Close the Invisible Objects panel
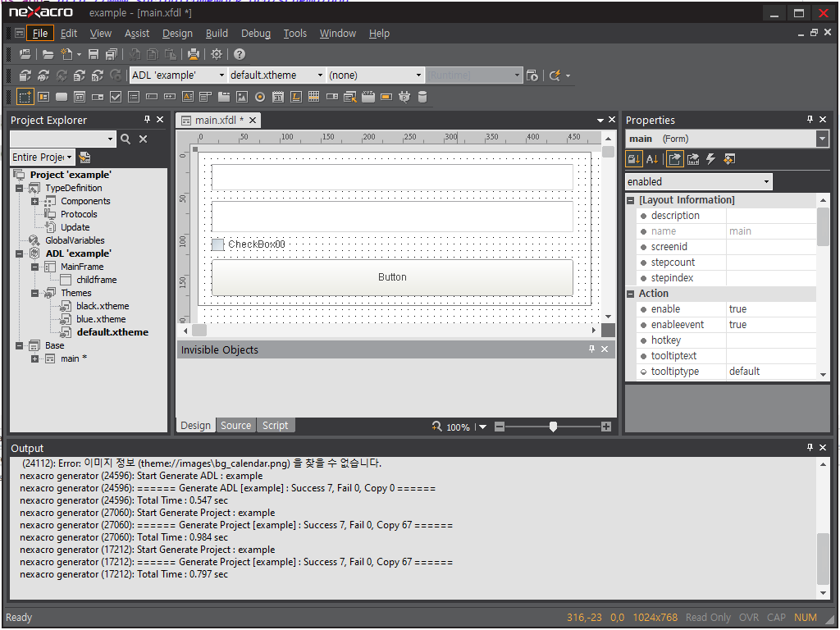The image size is (840, 630). pyautogui.click(x=605, y=349)
